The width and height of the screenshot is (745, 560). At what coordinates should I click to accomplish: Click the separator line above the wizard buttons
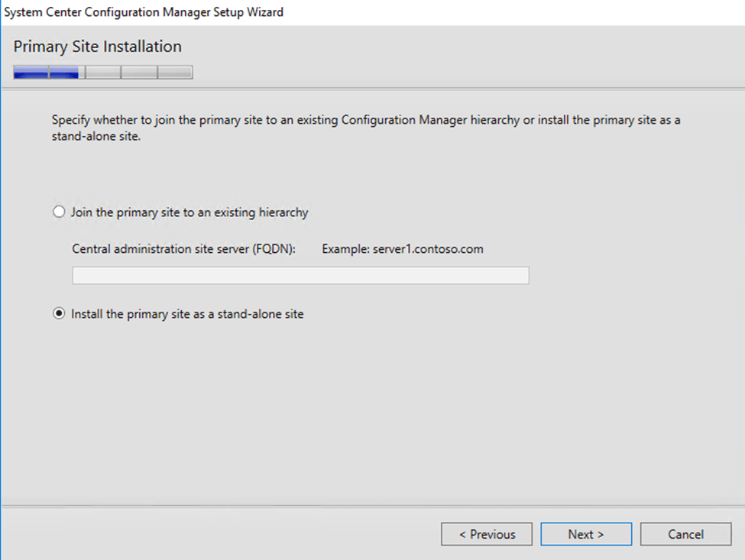coord(372,506)
